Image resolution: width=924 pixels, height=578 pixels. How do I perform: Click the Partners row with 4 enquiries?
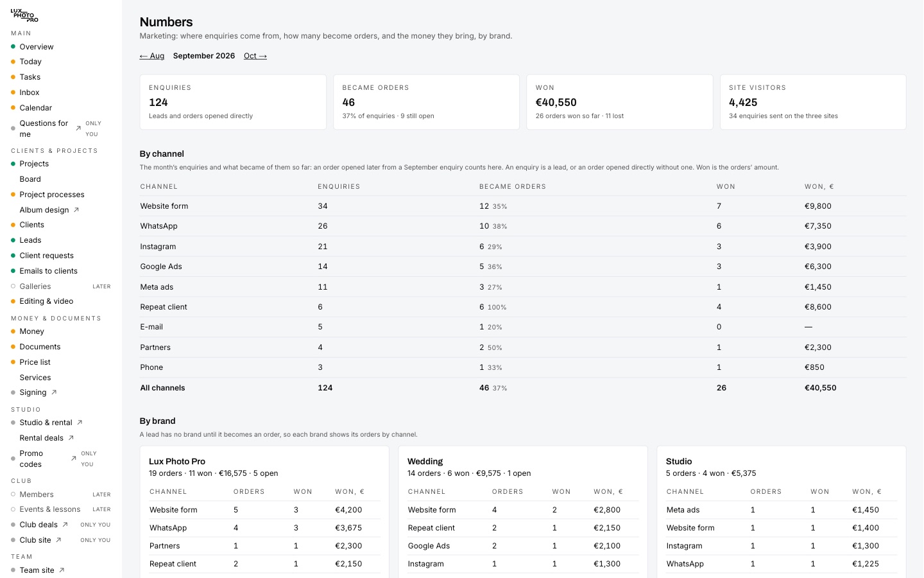coord(523,347)
